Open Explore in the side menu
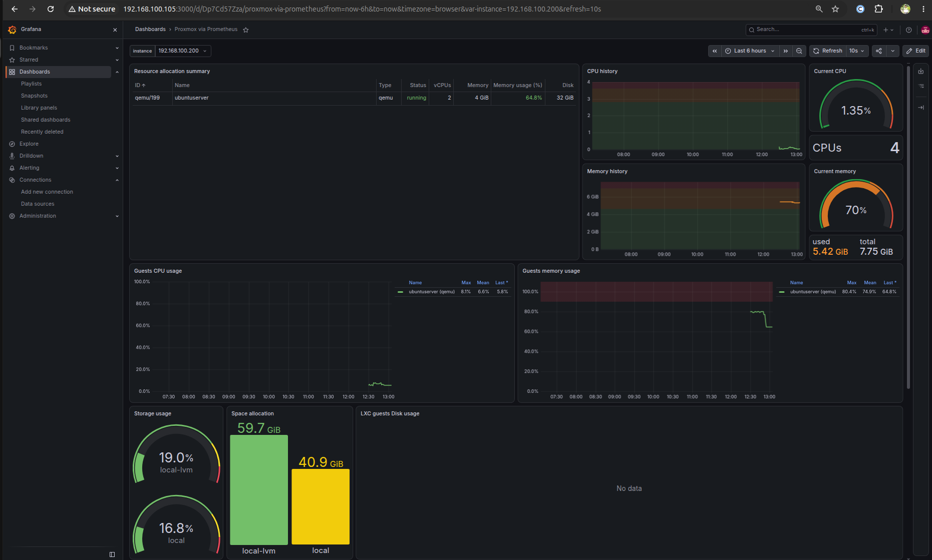Viewport: 932px width, 560px height. [29, 144]
